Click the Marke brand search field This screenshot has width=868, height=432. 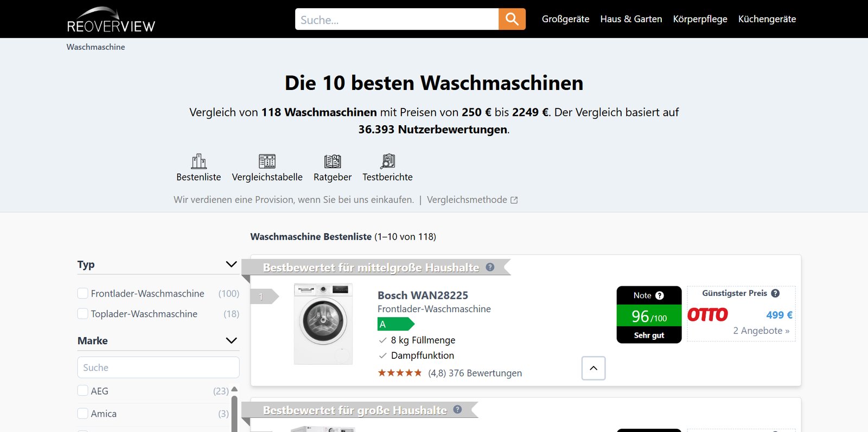point(158,367)
